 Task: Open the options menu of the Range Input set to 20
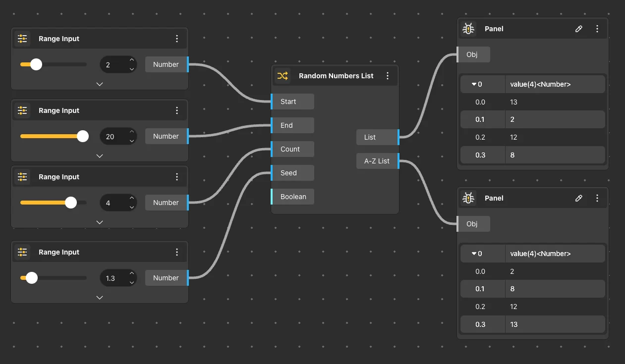pos(177,110)
